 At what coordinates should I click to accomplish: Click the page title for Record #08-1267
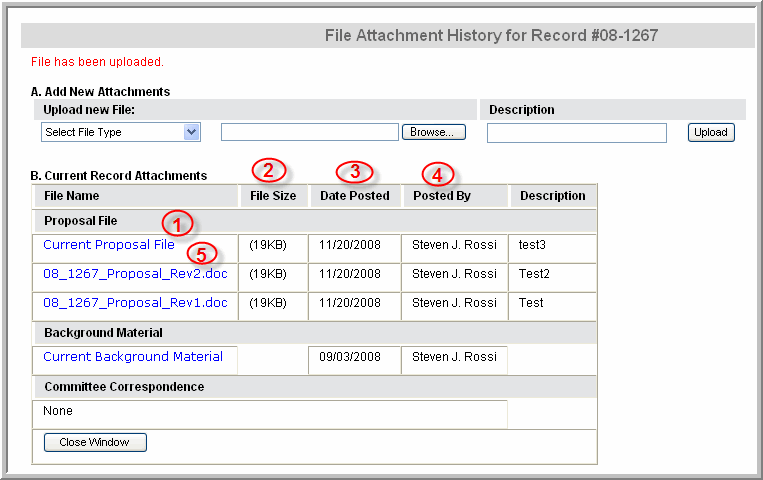click(491, 35)
